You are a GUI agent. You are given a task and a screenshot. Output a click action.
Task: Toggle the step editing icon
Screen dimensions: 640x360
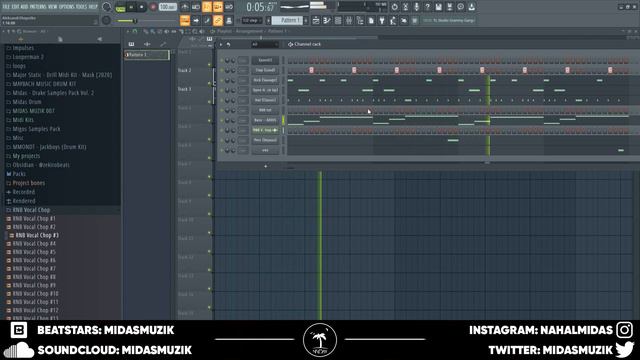[207, 20]
